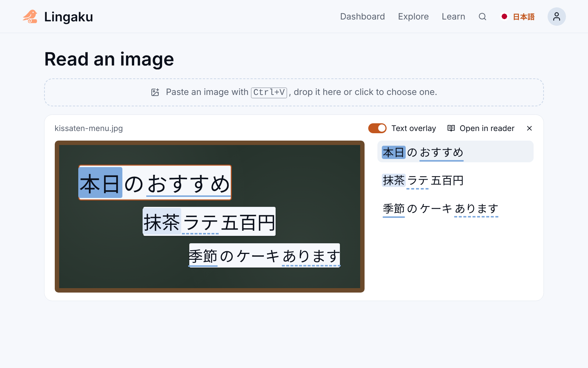This screenshot has width=588, height=368.
Task: Click ラテ in the right-side text list
Action: (418, 181)
